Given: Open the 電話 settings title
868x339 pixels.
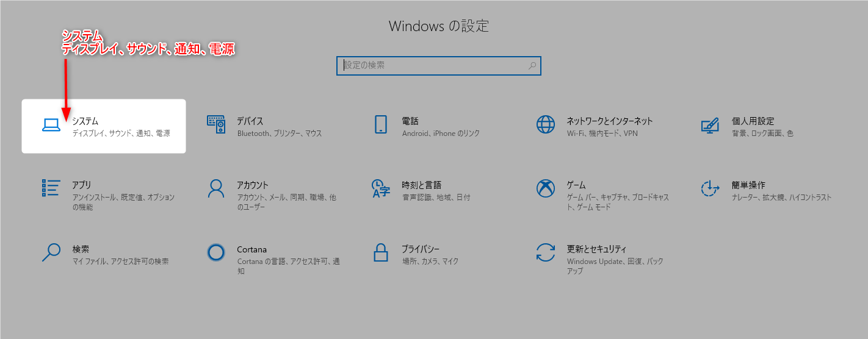Looking at the screenshot, I should (x=410, y=121).
